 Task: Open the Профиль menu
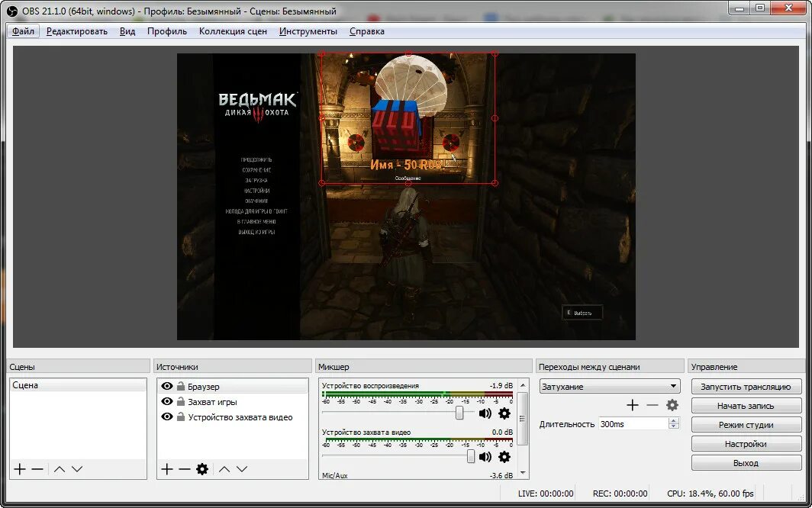[x=166, y=31]
